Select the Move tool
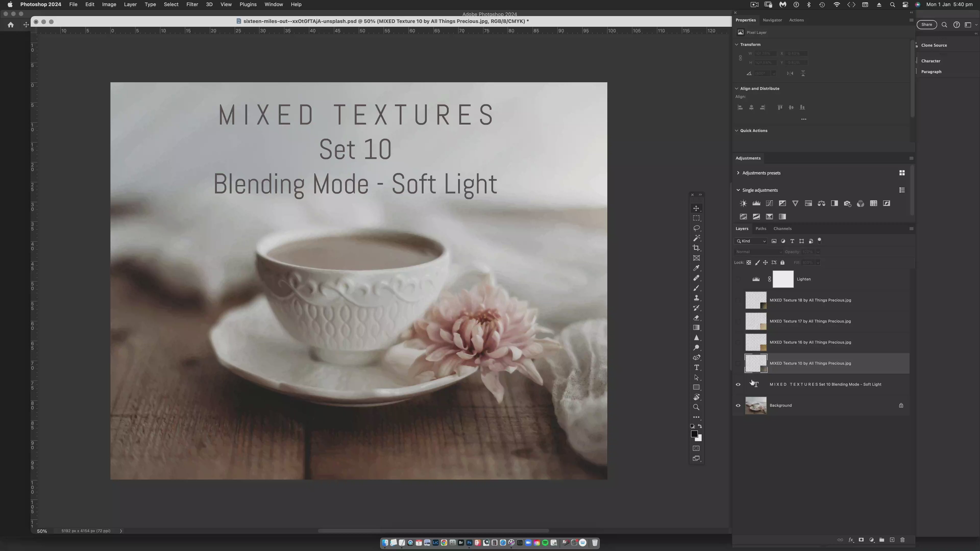Screen dimensions: 980x551 click(696, 208)
